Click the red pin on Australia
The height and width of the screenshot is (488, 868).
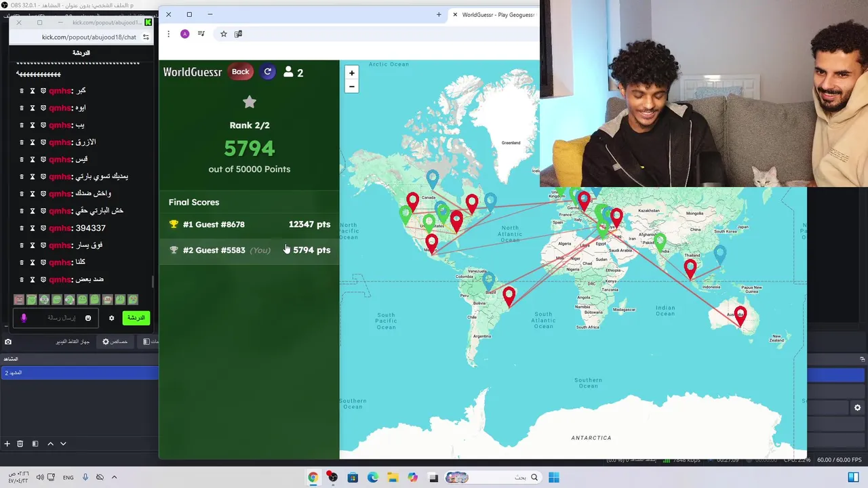pos(740,317)
